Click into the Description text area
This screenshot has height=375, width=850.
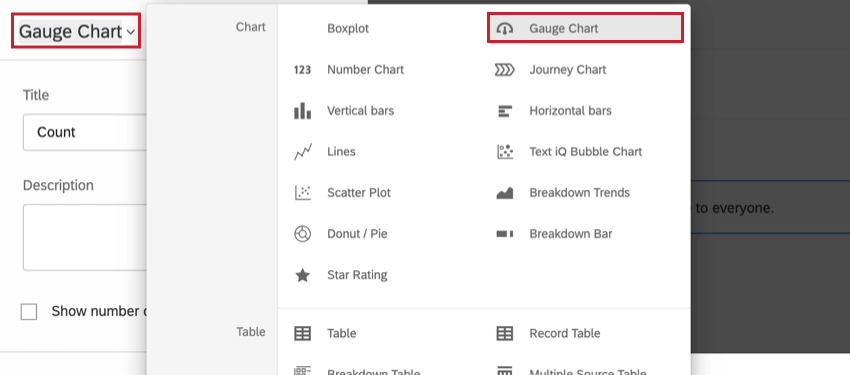click(85, 237)
